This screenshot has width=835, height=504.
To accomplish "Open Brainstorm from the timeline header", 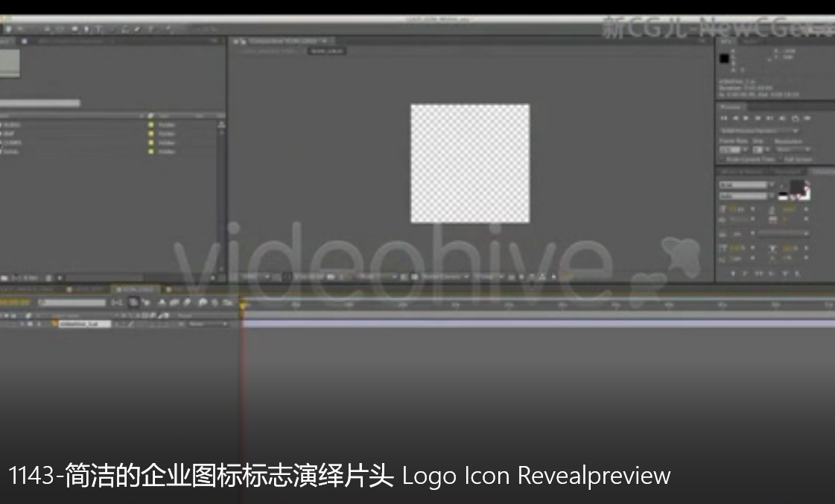I will point(203,303).
